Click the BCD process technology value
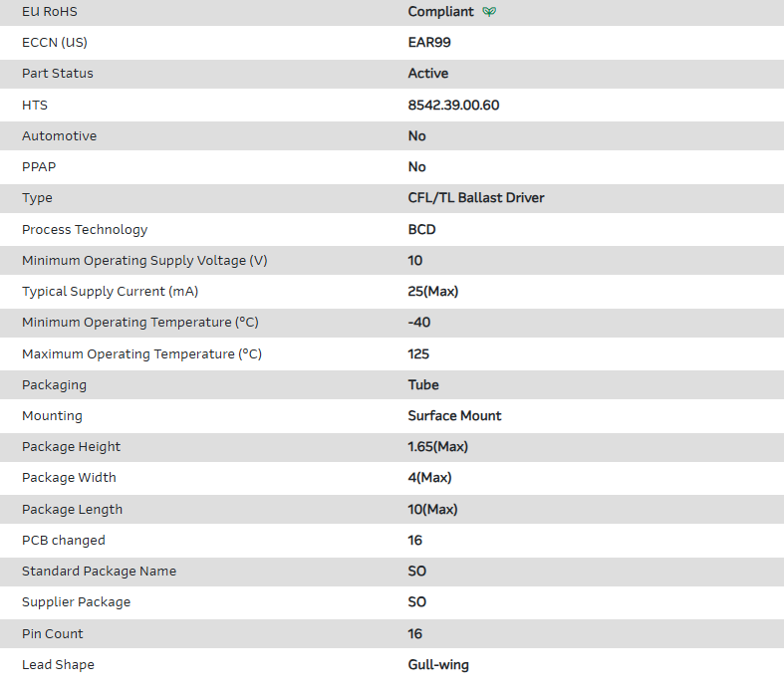Viewport: 784px width, 693px height. tap(422, 229)
